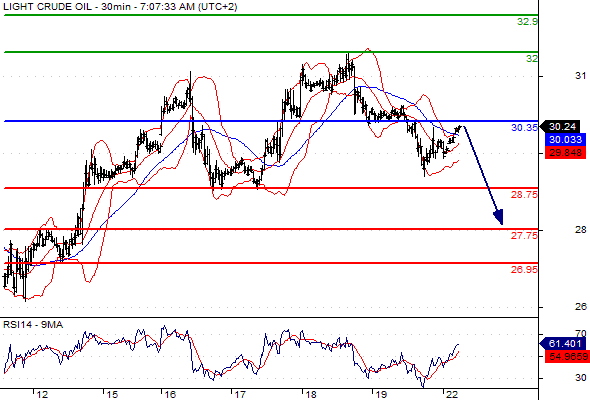
Task: Click the black 30.24 current price tag
Action: click(x=562, y=126)
